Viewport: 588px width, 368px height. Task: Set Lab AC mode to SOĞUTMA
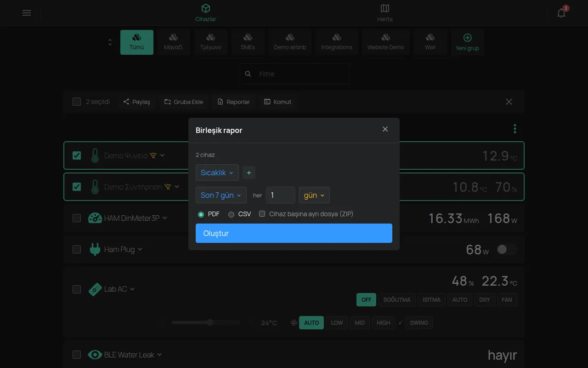(397, 299)
